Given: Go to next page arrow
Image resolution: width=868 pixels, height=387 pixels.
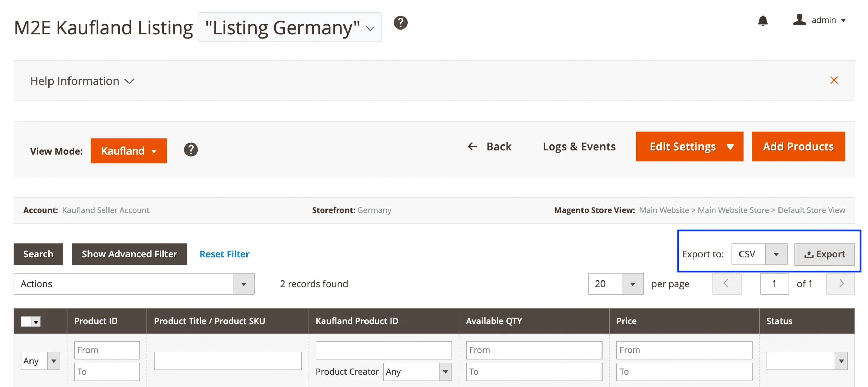Looking at the screenshot, I should click(841, 284).
